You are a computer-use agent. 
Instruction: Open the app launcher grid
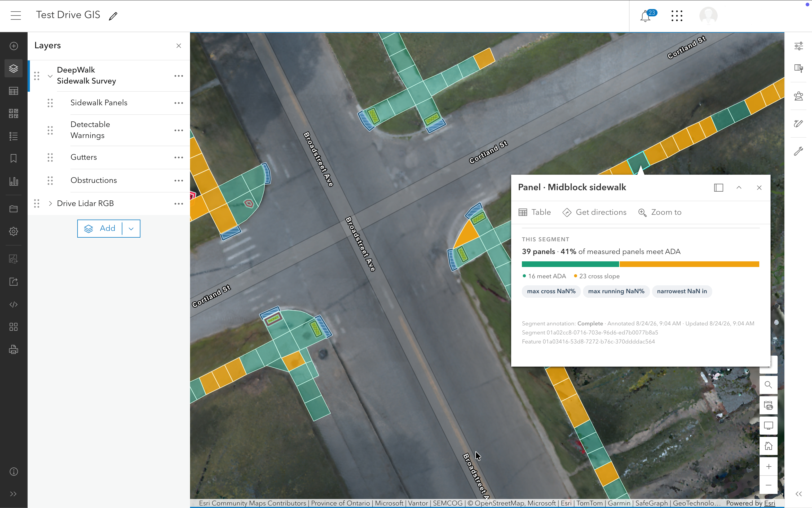[x=677, y=16]
